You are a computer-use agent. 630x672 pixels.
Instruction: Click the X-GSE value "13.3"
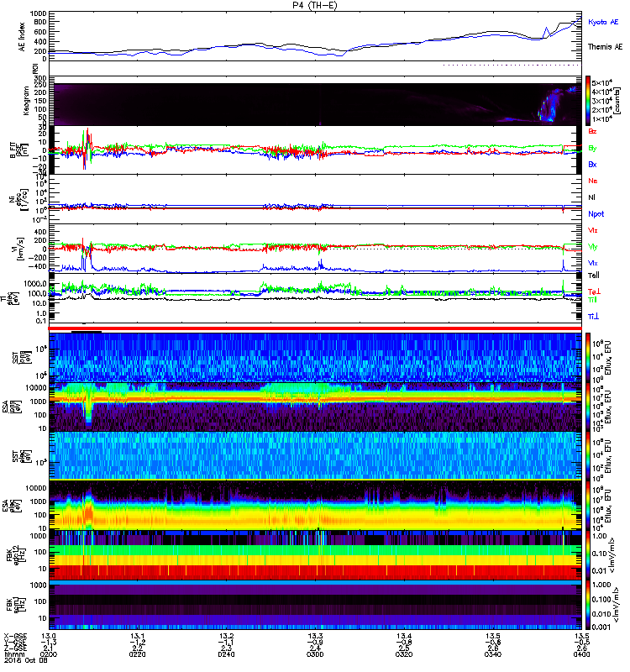[315, 637]
